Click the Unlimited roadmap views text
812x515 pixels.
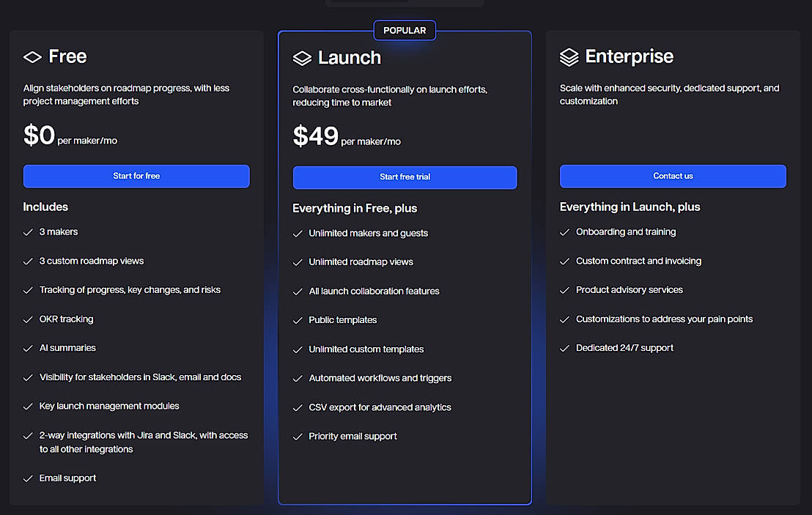coord(361,262)
